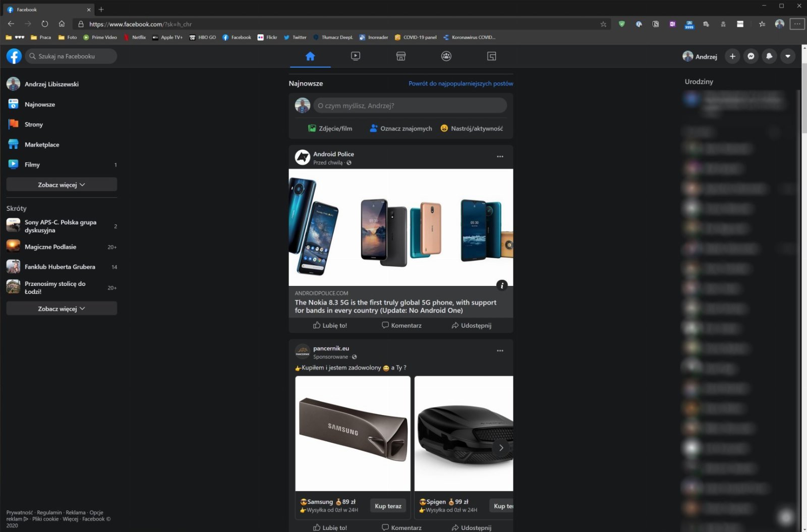Open pancernik.eu post options menu
The width and height of the screenshot is (807, 532).
500,350
